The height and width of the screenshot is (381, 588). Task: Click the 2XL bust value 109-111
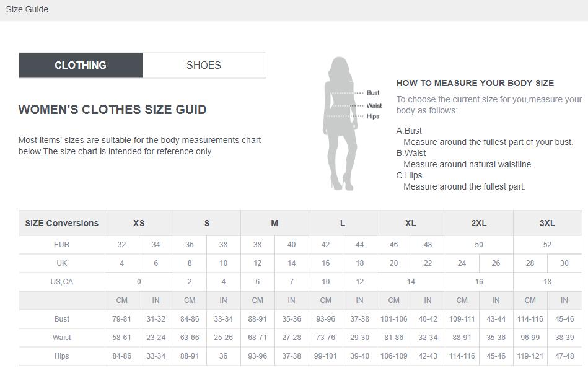pyautogui.click(x=462, y=319)
